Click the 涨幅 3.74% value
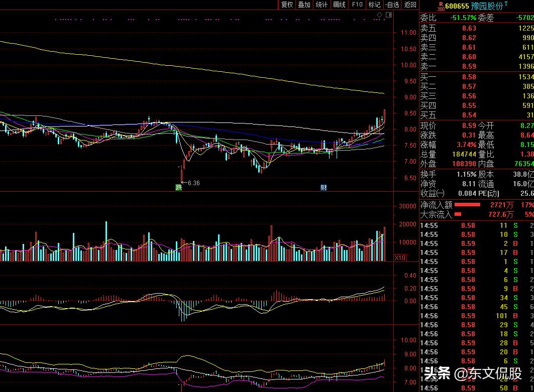The width and height of the screenshot is (534, 392). pos(466,145)
